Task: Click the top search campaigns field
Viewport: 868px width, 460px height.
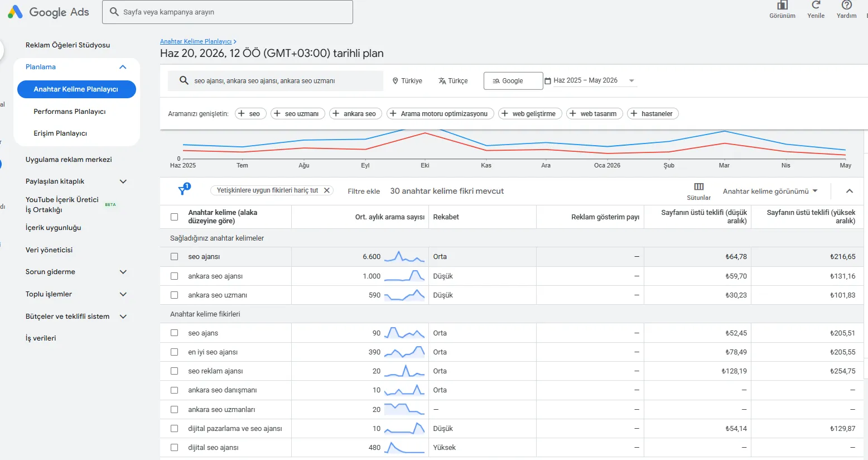Action: (x=228, y=12)
